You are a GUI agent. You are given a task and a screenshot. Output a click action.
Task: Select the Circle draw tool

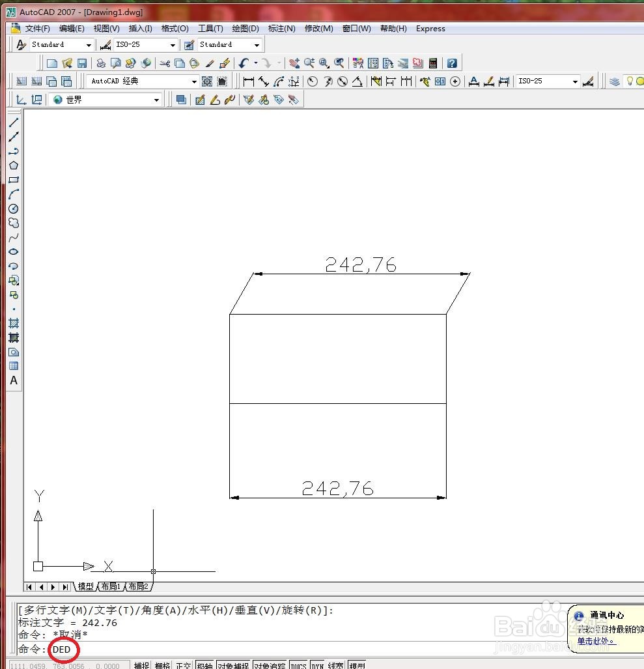pos(14,208)
